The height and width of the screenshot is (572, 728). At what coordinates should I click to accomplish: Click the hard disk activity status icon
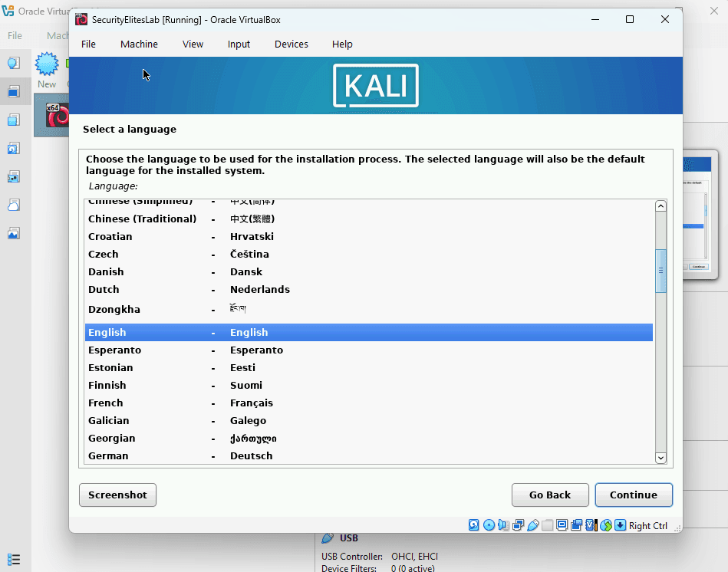tap(473, 525)
